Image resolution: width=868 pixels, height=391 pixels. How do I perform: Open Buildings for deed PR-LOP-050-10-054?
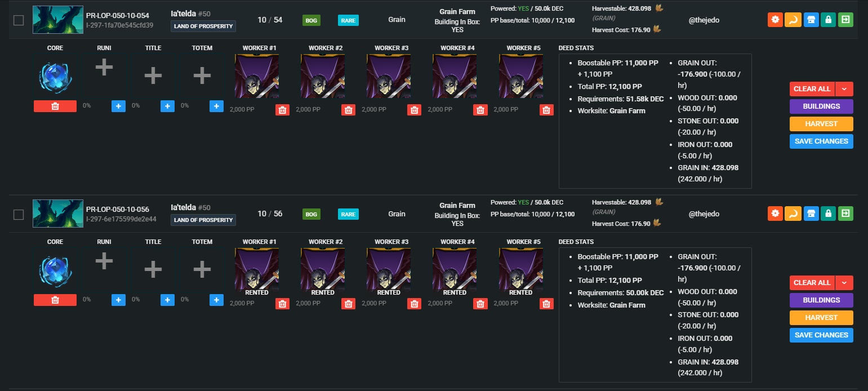821,106
